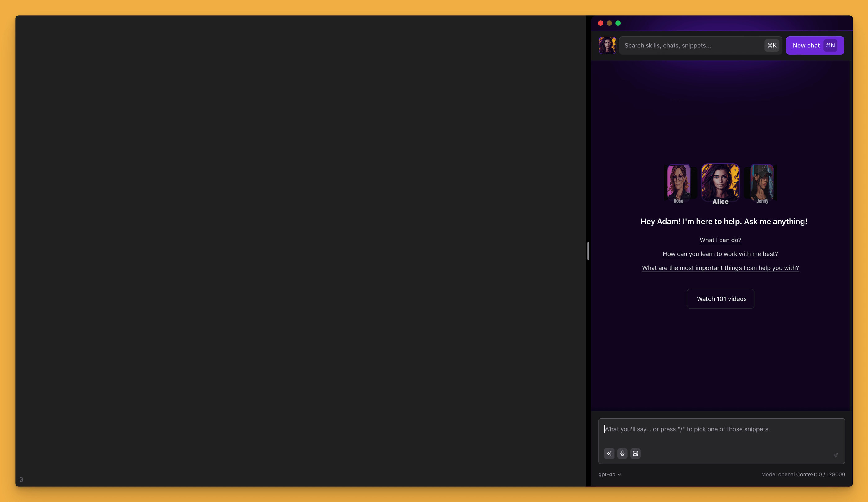This screenshot has height=502, width=868.
Task: Click the sparkles AI enhance icon
Action: click(x=609, y=453)
